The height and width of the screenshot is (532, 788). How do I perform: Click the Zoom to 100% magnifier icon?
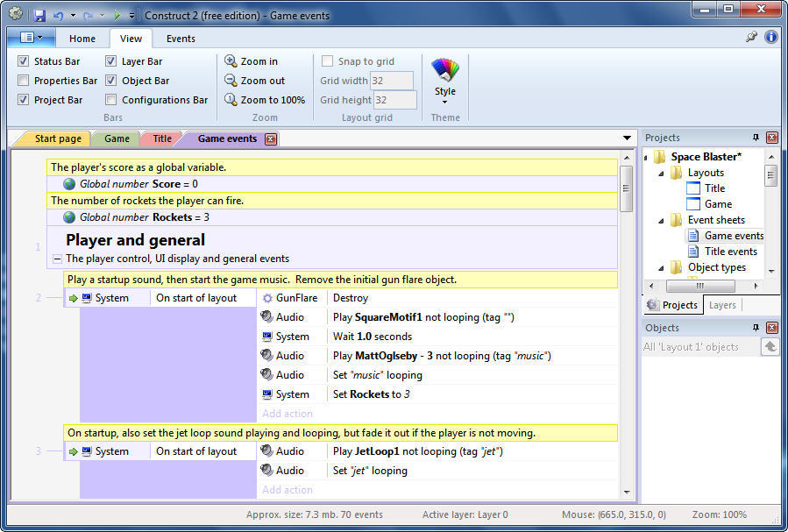(231, 99)
